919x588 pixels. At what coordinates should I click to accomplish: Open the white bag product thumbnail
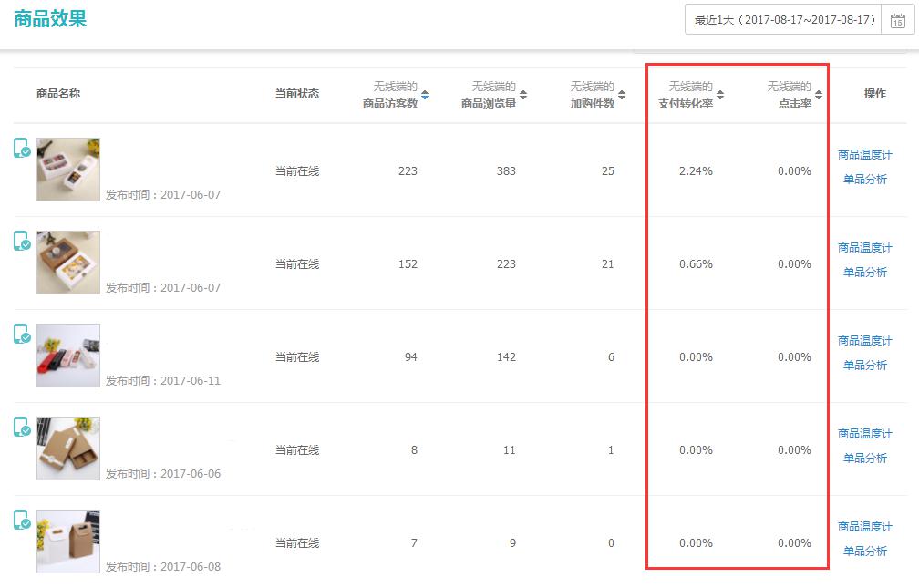tap(68, 542)
